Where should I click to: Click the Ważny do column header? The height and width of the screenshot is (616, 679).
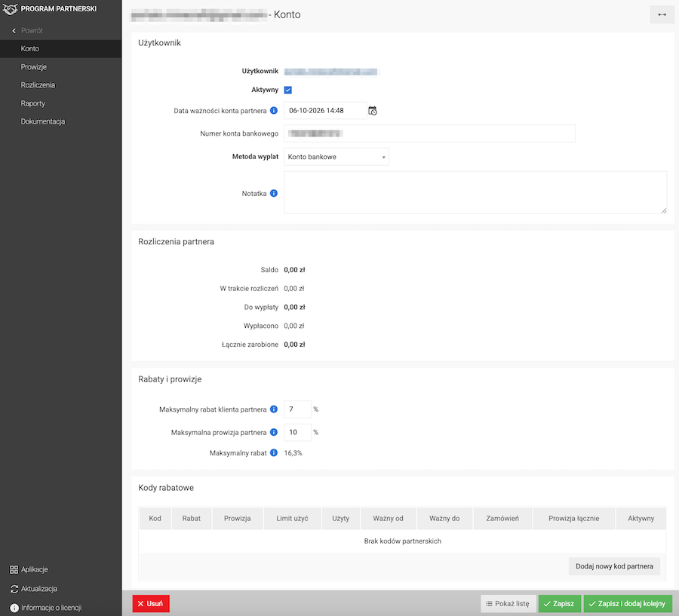pyautogui.click(x=444, y=518)
